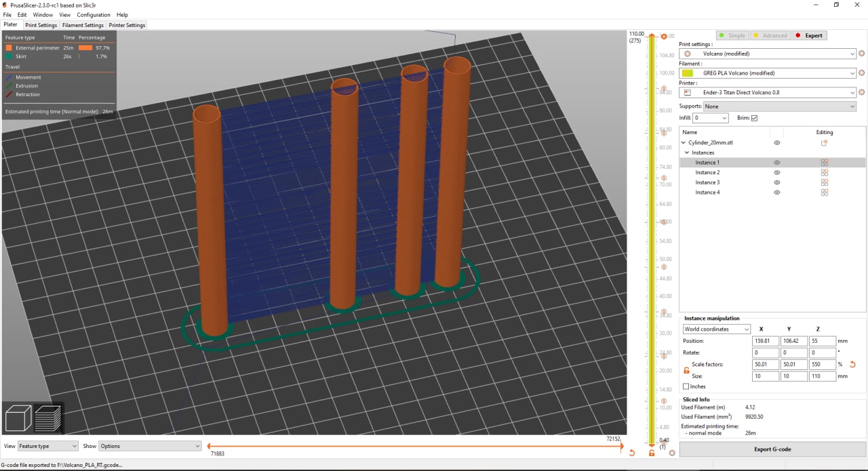Switch to the Printer Settings tab
The width and height of the screenshot is (868, 471).
click(x=127, y=25)
